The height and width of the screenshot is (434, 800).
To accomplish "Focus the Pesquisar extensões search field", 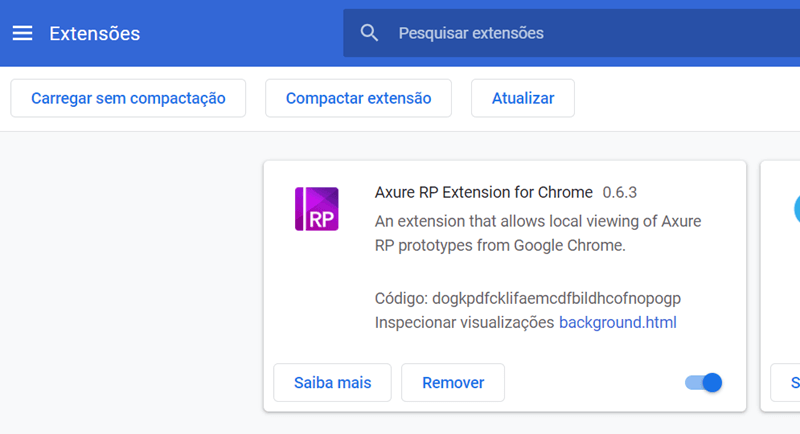I will [x=571, y=33].
